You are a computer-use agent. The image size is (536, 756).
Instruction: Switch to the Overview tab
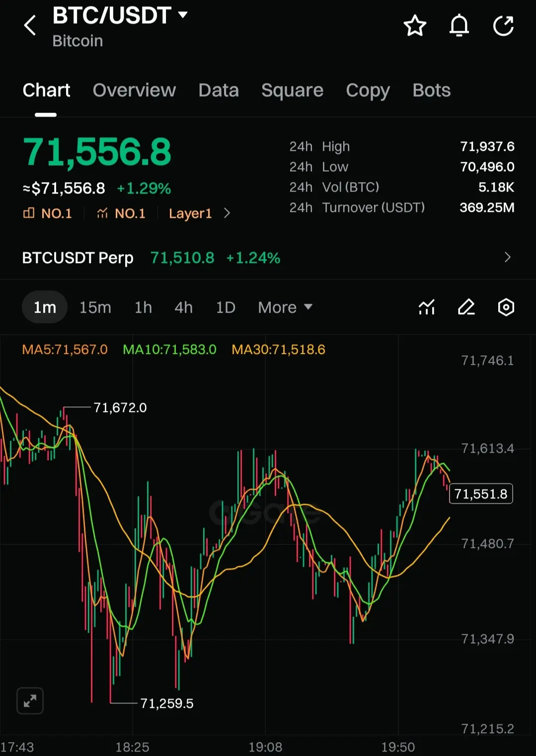click(134, 90)
